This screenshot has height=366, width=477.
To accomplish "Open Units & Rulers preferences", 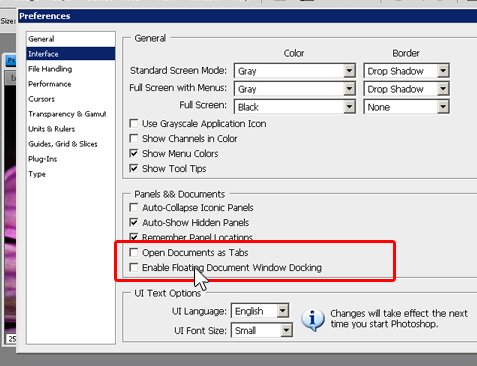I will tap(71, 129).
